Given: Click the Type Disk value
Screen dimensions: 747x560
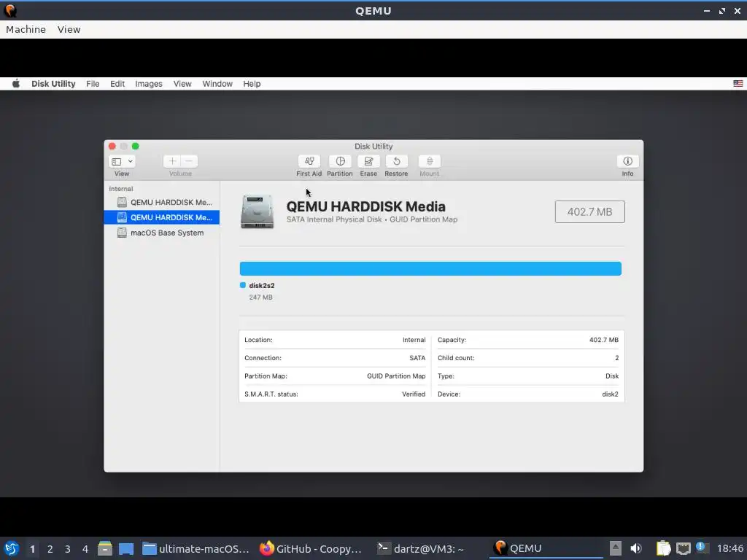Looking at the screenshot, I should click(x=612, y=376).
